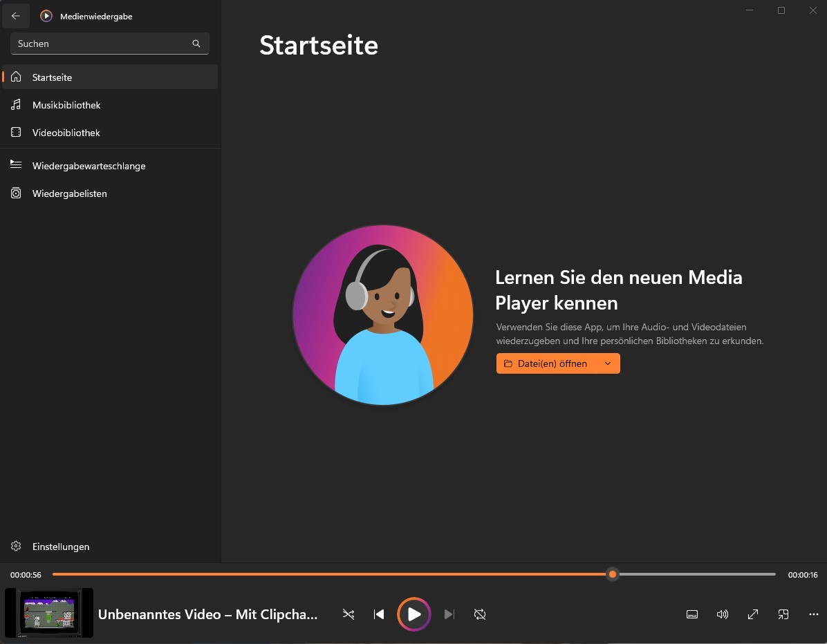Image resolution: width=827 pixels, height=644 pixels.
Task: Switch to full screen
Action: [x=753, y=614]
